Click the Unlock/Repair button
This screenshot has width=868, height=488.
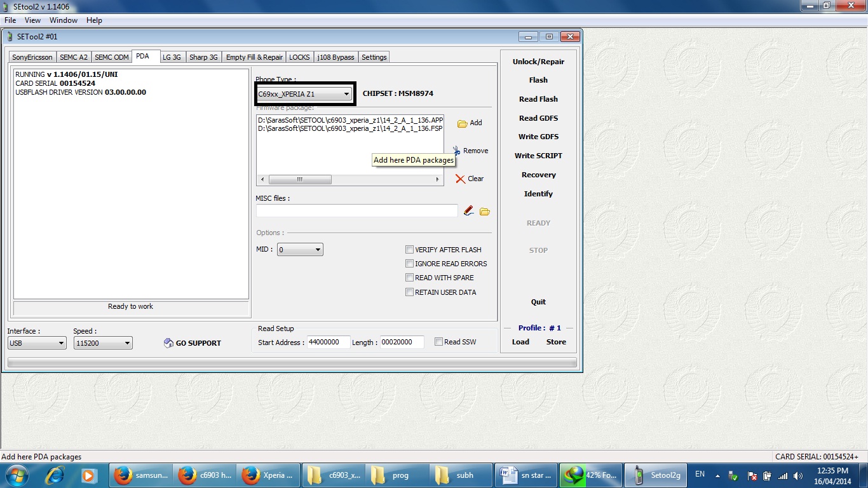(538, 62)
